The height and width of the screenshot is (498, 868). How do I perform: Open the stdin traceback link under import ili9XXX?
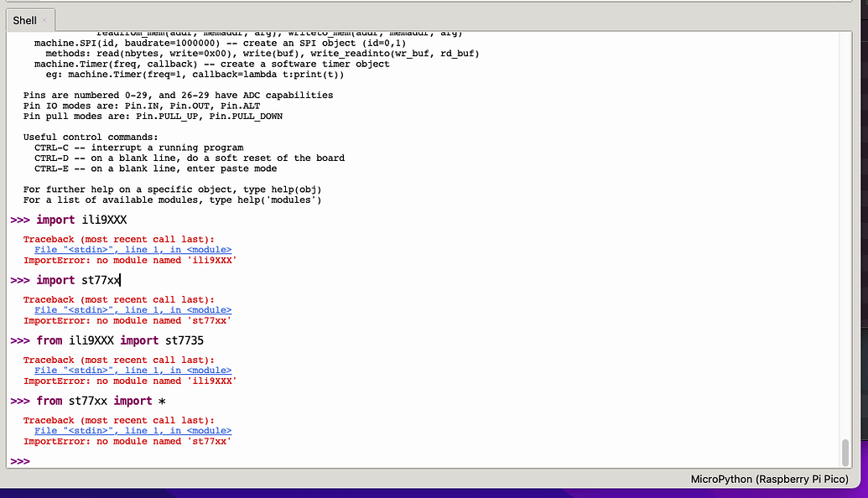pyautogui.click(x=135, y=249)
